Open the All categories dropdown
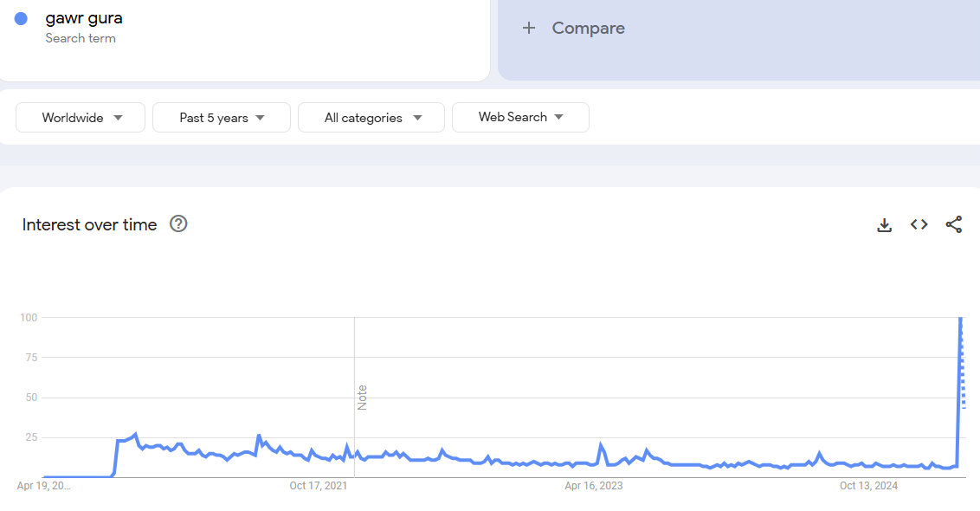980x511 pixels. 371,118
